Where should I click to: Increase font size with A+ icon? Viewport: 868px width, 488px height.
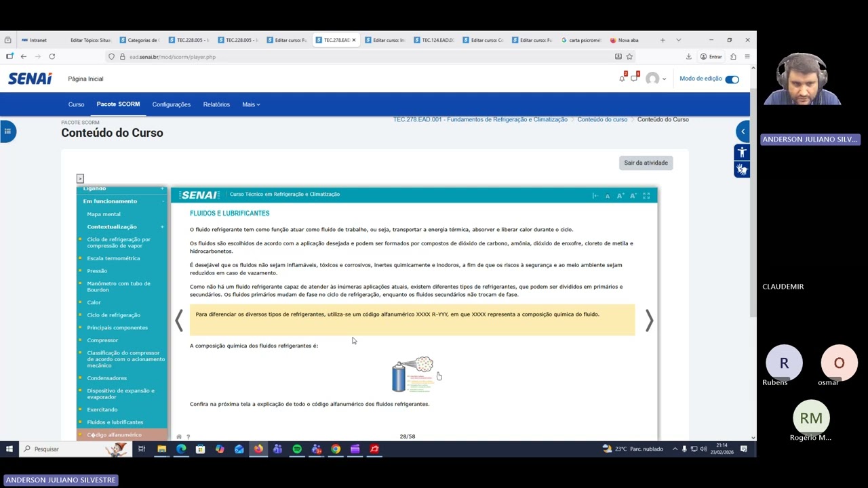[620, 196]
